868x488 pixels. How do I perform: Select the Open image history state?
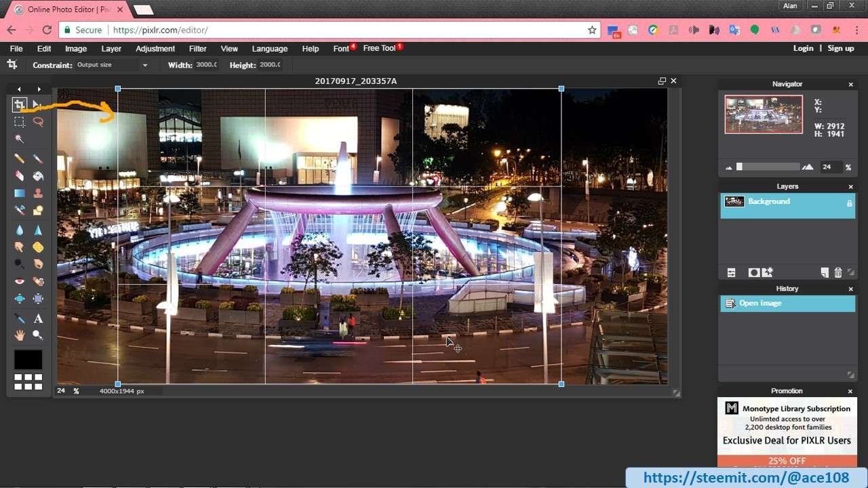click(x=787, y=304)
